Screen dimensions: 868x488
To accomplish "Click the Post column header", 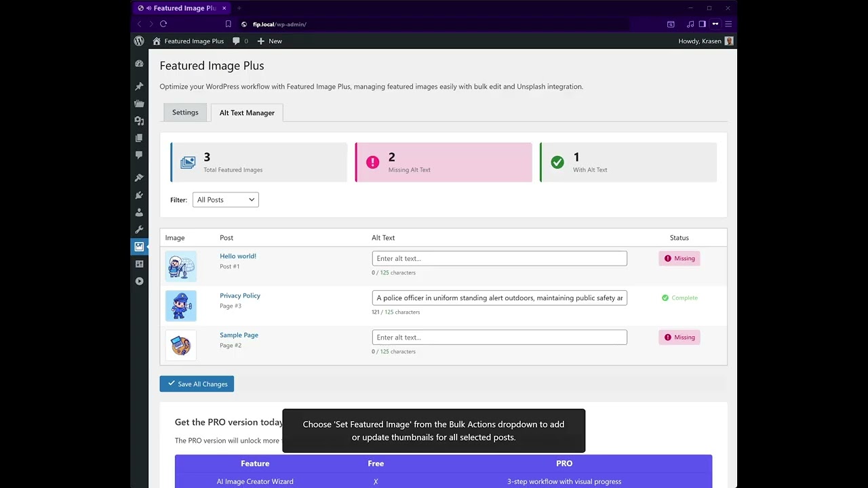I will click(226, 238).
